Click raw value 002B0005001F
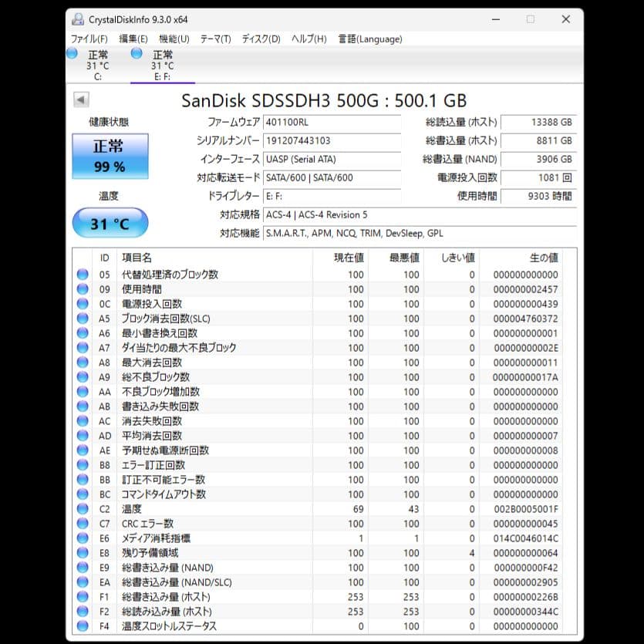The image size is (644, 644). pos(526,509)
